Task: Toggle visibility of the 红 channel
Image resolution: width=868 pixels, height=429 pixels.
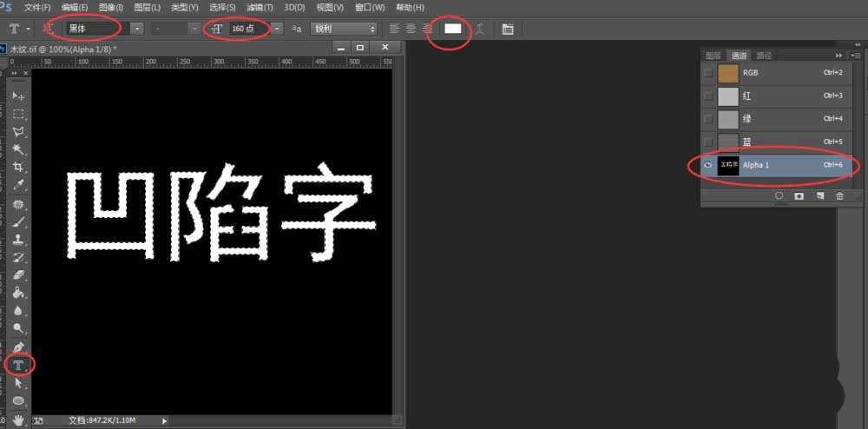Action: 707,96
